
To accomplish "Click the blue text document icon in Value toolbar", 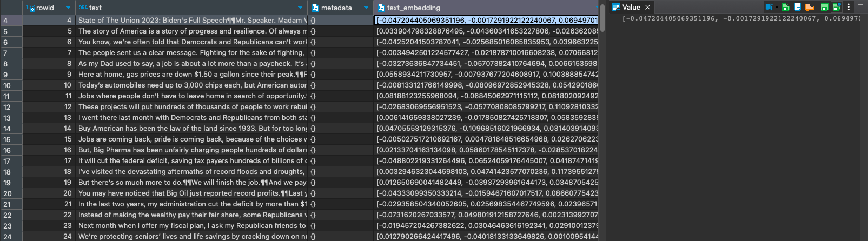I will pos(798,7).
